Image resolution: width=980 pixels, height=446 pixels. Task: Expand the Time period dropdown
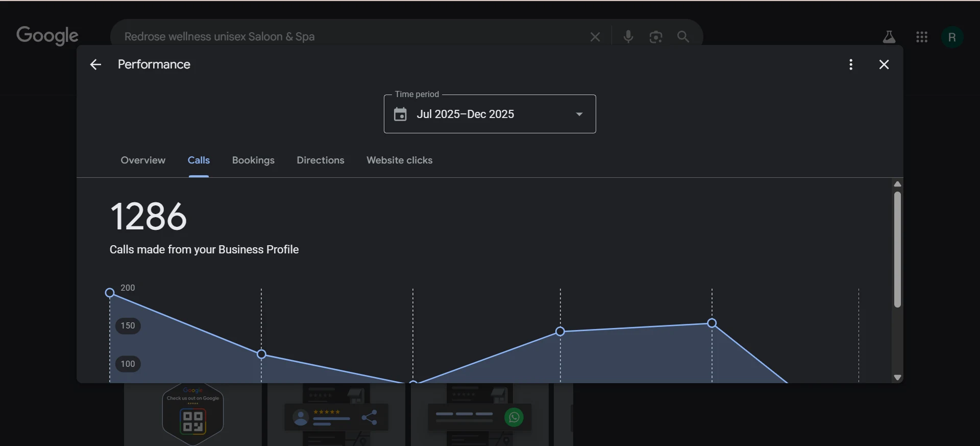(x=579, y=114)
